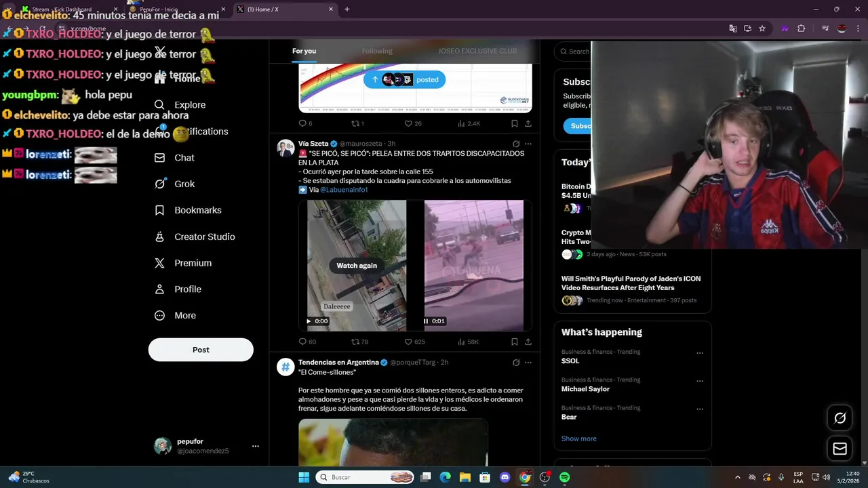Click the Windows taskbar Buscar search box
The width and height of the screenshot is (868, 488).
[x=366, y=477]
